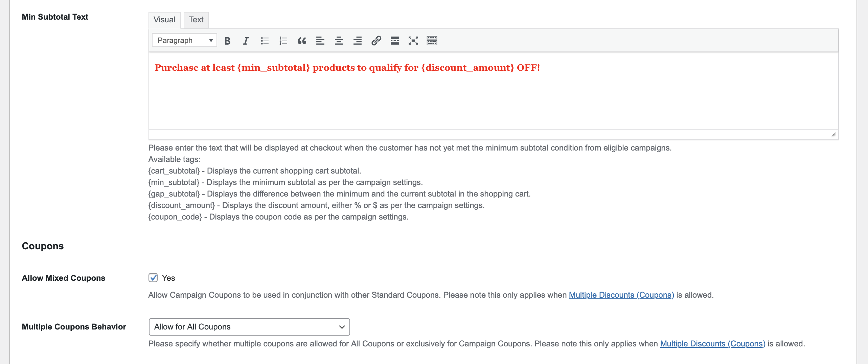This screenshot has height=364, width=868.
Task: Insert or edit a link
Action: (x=376, y=41)
